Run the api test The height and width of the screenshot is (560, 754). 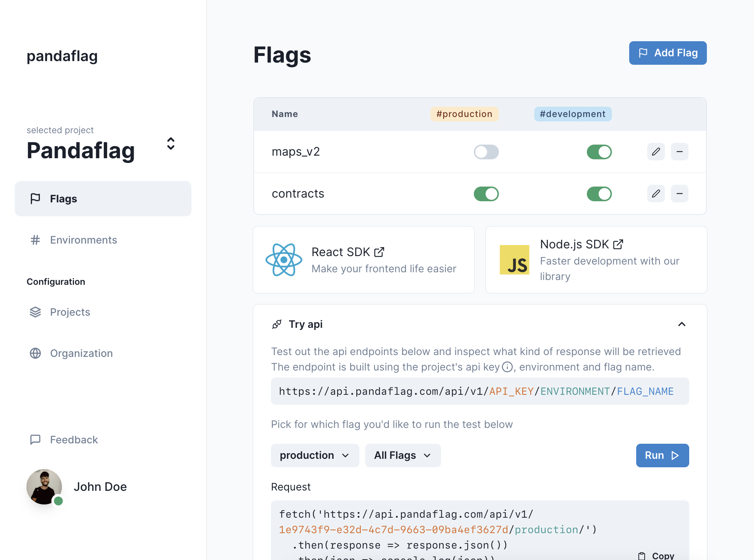662,456
